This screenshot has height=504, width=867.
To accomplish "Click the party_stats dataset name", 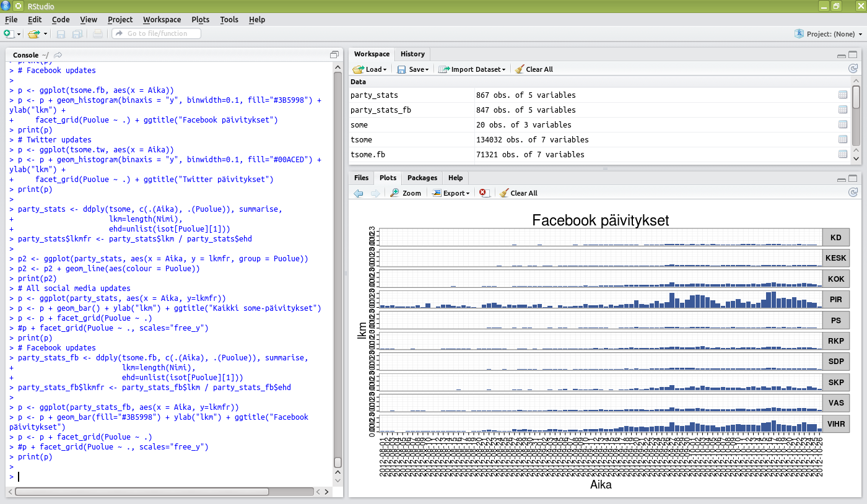I will pyautogui.click(x=374, y=95).
